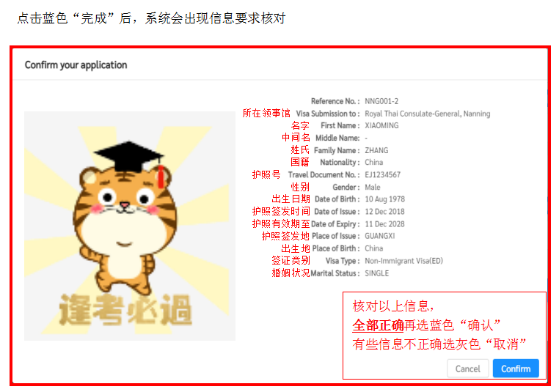The image size is (559, 392).
Task: Click the tiger applicant photo
Action: click(130, 226)
